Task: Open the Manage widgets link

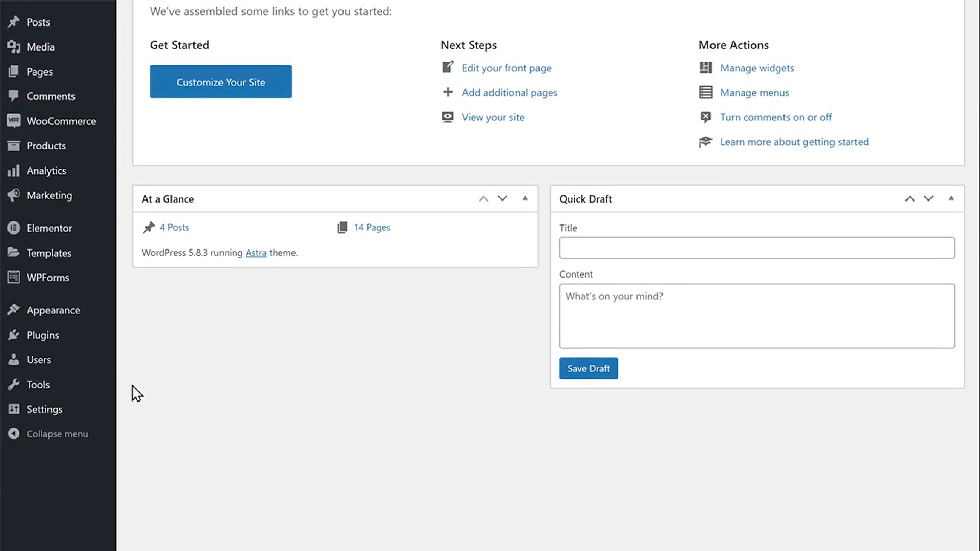Action: pos(757,68)
